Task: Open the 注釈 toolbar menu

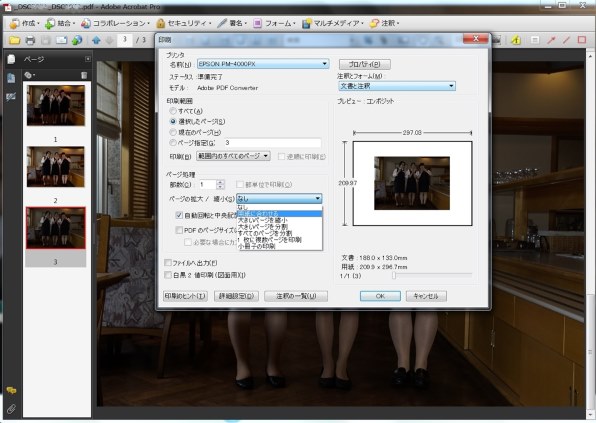Action: (x=384, y=24)
